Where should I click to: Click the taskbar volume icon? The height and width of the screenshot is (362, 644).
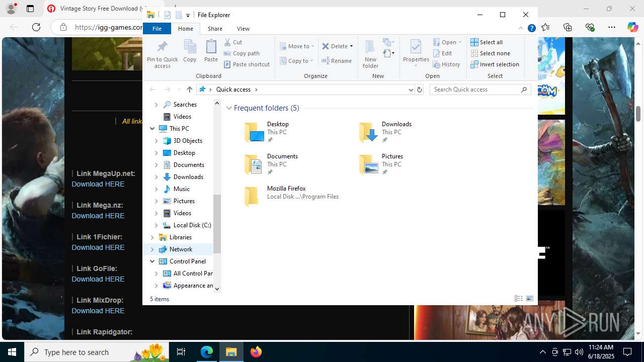pyautogui.click(x=579, y=352)
